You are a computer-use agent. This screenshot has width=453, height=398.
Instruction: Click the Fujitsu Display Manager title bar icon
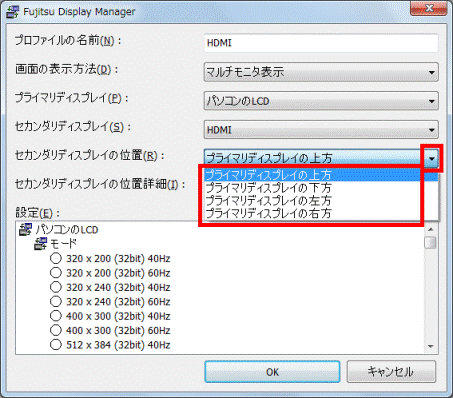coord(13,12)
